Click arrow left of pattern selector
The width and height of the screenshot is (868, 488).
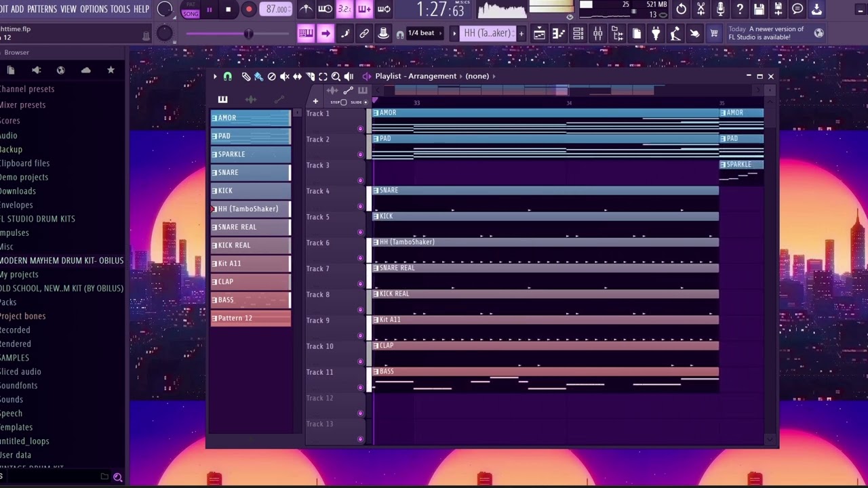[x=454, y=33]
